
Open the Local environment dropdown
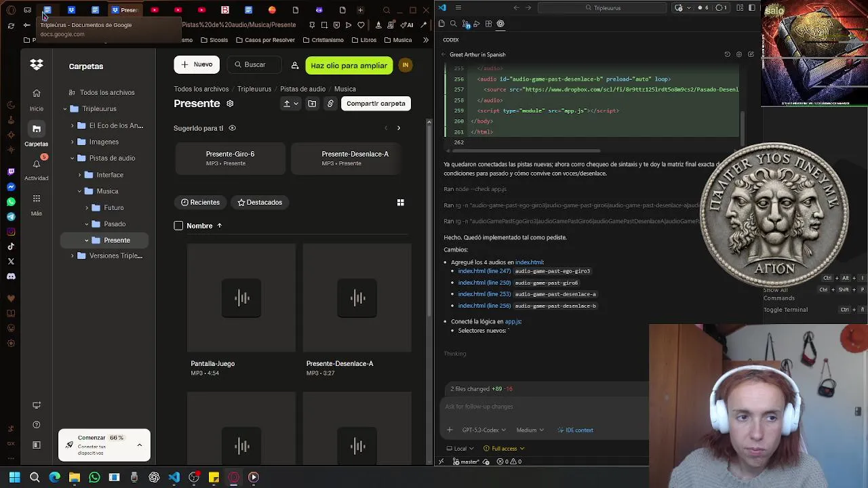coord(460,449)
